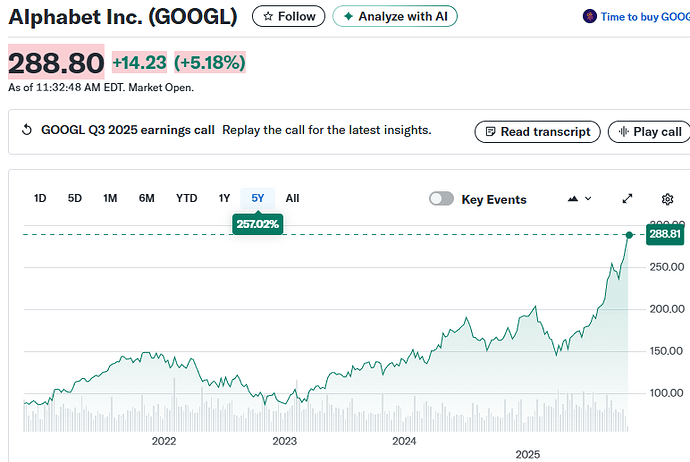Switch chart to 6M range
Image resolution: width=690 pixels, height=462 pixels.
pos(147,198)
